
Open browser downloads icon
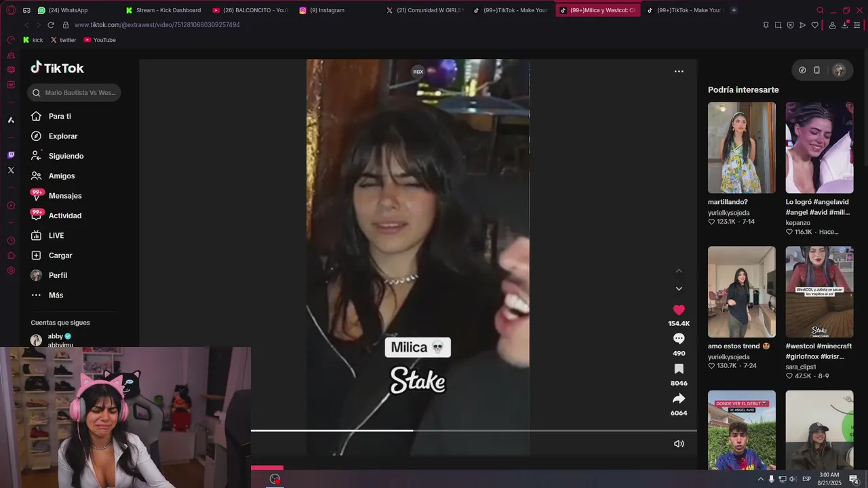point(845,25)
